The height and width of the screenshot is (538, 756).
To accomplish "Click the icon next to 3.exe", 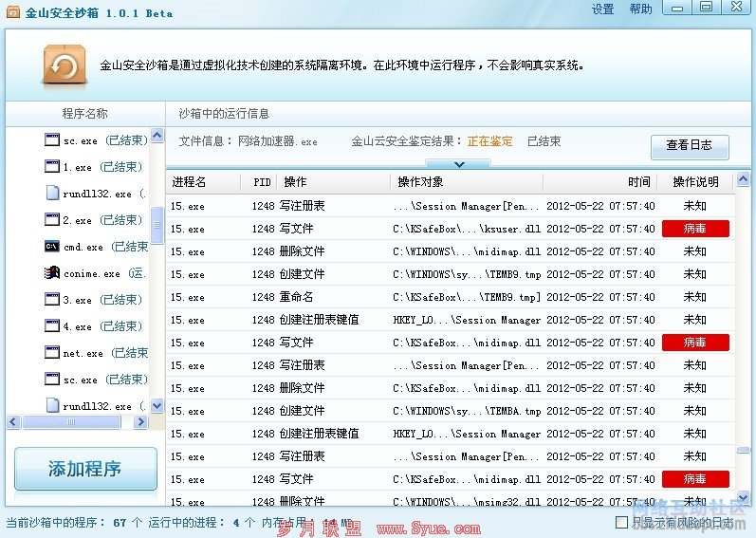I will (x=51, y=299).
